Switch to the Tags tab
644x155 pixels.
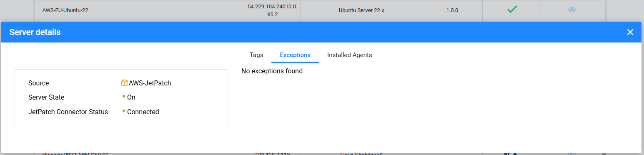pyautogui.click(x=256, y=55)
